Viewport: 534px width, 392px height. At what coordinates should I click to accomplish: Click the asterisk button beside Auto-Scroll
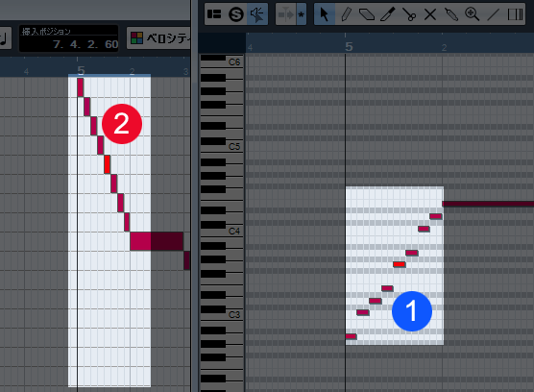pyautogui.click(x=301, y=14)
